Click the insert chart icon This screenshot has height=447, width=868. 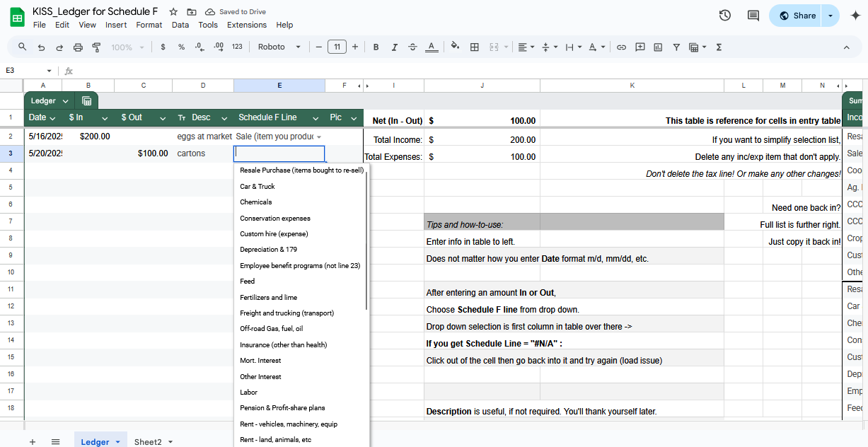coord(658,47)
